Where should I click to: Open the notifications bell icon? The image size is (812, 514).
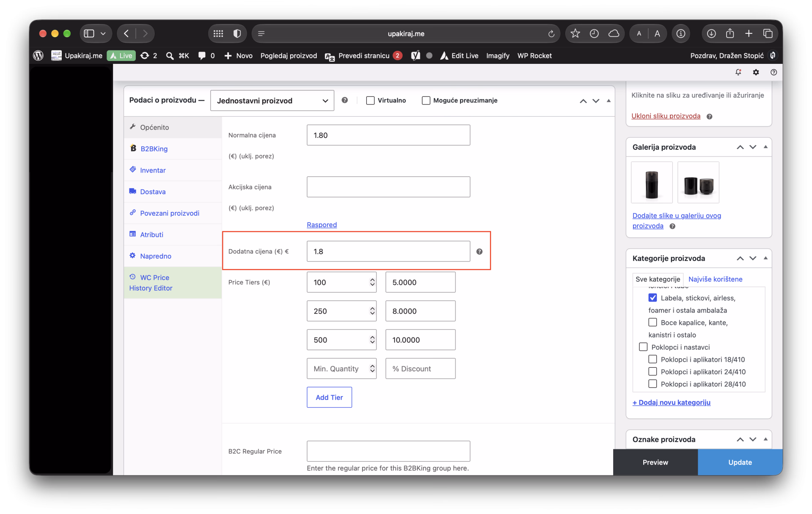(x=738, y=72)
